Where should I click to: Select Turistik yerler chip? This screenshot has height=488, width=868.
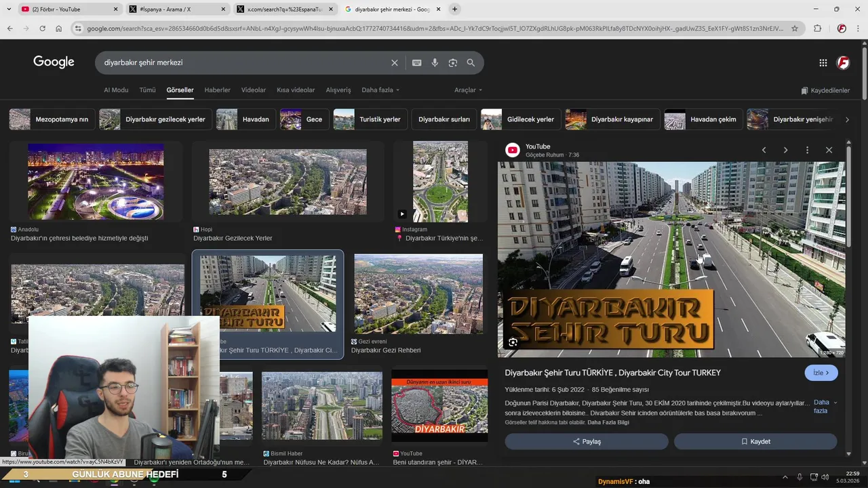(370, 119)
